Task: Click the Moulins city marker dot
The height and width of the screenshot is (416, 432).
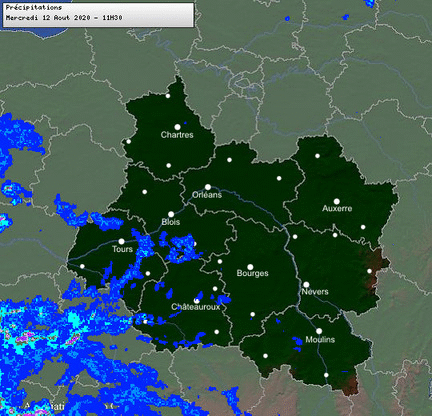Action: coord(319,331)
